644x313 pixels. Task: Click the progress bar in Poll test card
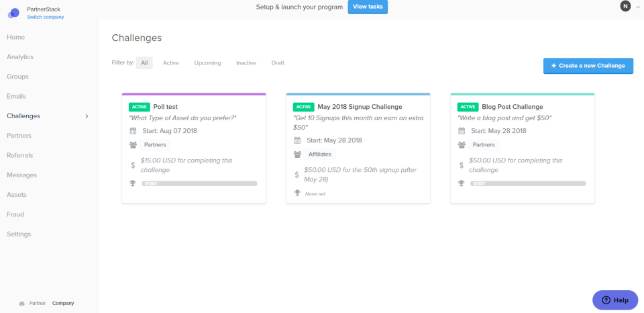[x=199, y=183]
